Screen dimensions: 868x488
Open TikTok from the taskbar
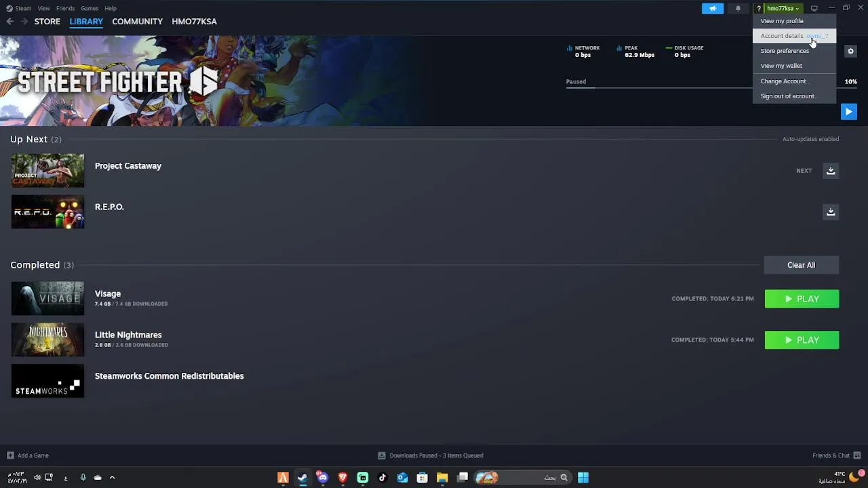click(382, 478)
